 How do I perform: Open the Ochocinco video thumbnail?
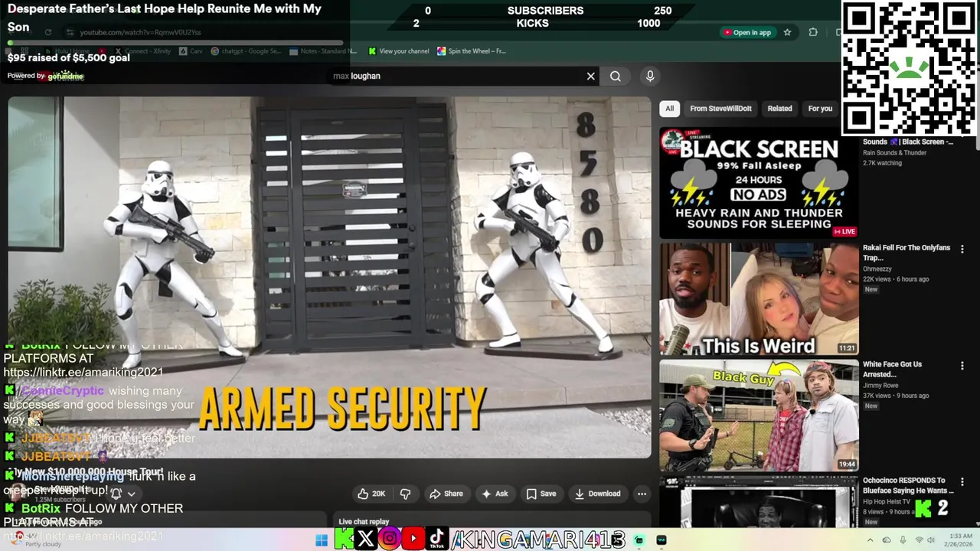(x=759, y=502)
